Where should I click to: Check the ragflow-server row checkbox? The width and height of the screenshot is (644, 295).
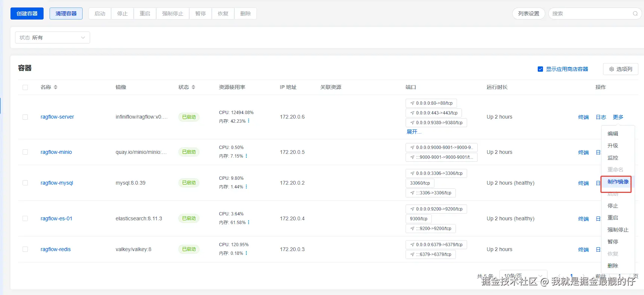point(25,117)
